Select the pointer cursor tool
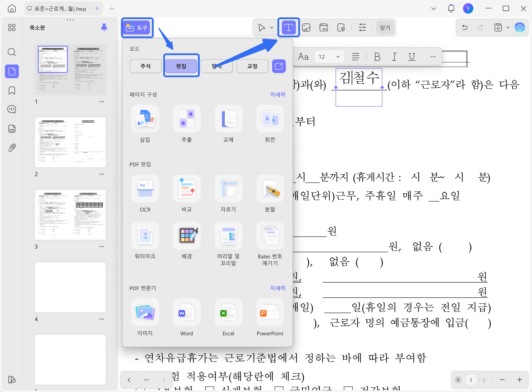This screenshot has width=532, height=392. 262,27
